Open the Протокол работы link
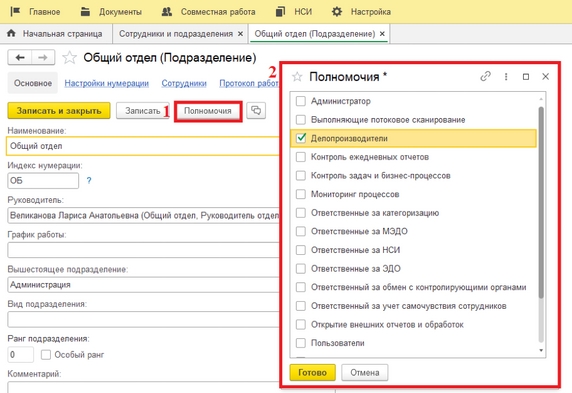The width and height of the screenshot is (572, 393). click(249, 83)
